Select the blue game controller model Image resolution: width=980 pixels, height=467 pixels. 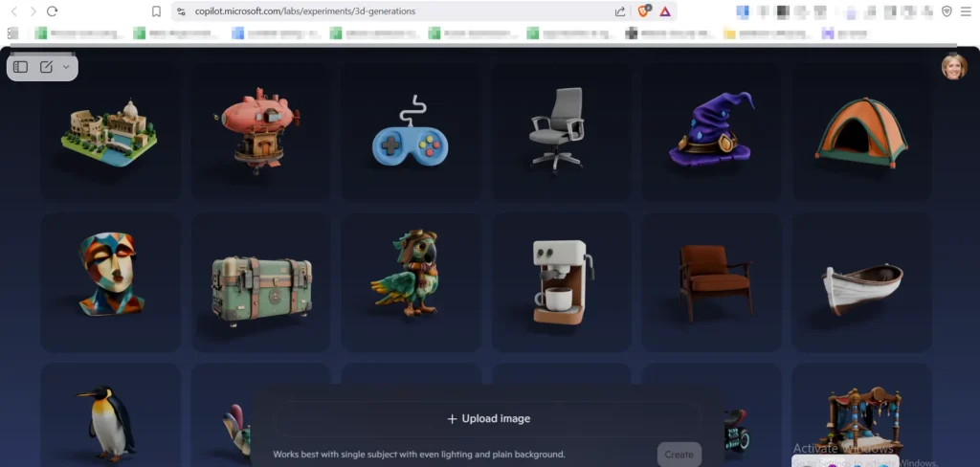(x=412, y=131)
